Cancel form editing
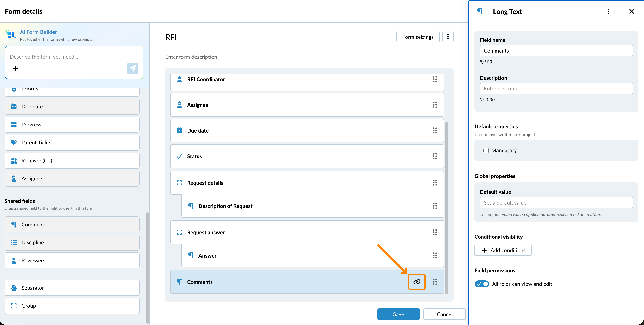This screenshot has width=644, height=325. [x=444, y=314]
